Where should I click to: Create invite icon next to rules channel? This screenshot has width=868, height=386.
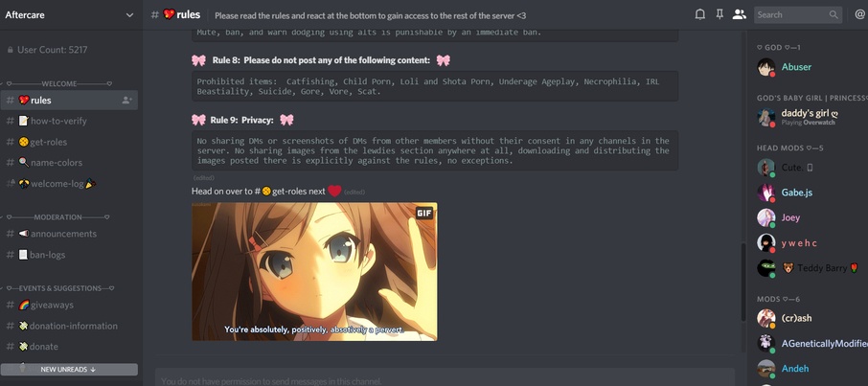tap(126, 101)
